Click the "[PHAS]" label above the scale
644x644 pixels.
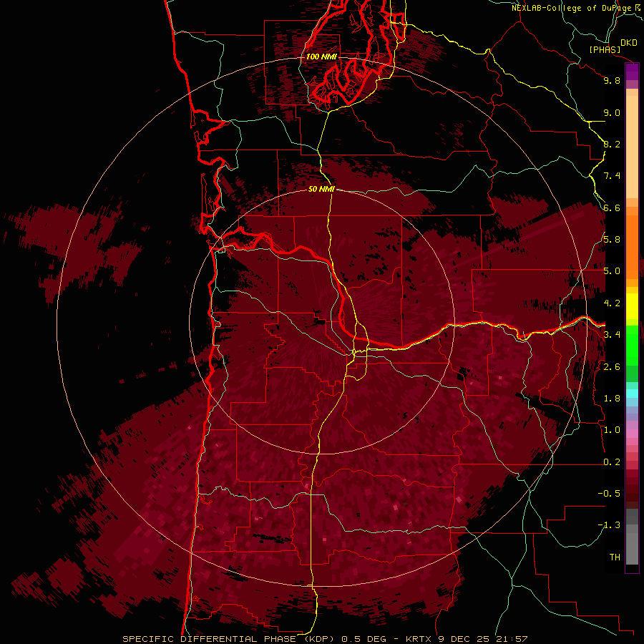pos(605,49)
